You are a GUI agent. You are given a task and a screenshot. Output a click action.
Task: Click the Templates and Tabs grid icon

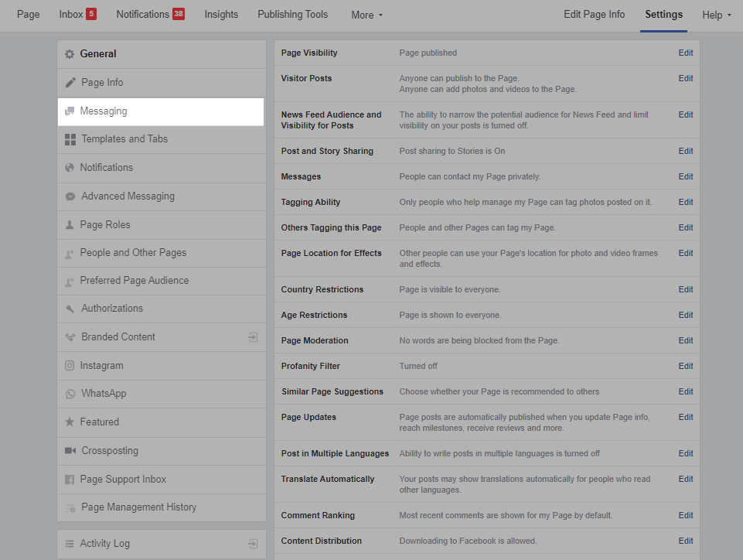click(70, 139)
